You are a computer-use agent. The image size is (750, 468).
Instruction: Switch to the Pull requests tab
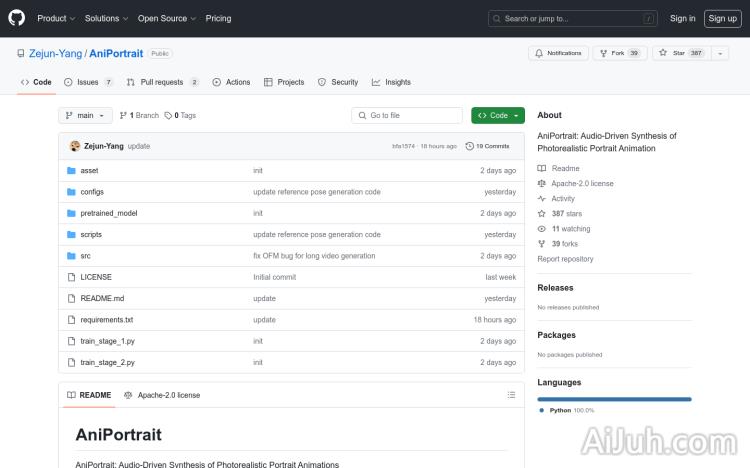(163, 82)
